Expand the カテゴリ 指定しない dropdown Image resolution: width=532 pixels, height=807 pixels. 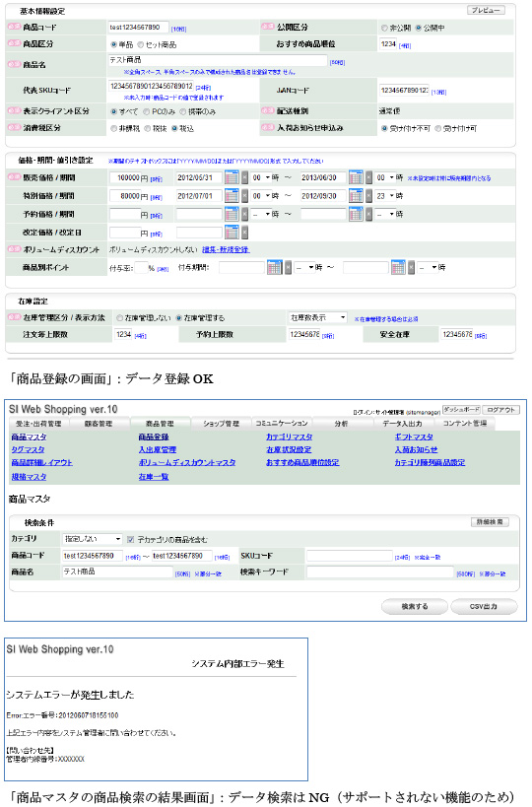tap(92, 539)
